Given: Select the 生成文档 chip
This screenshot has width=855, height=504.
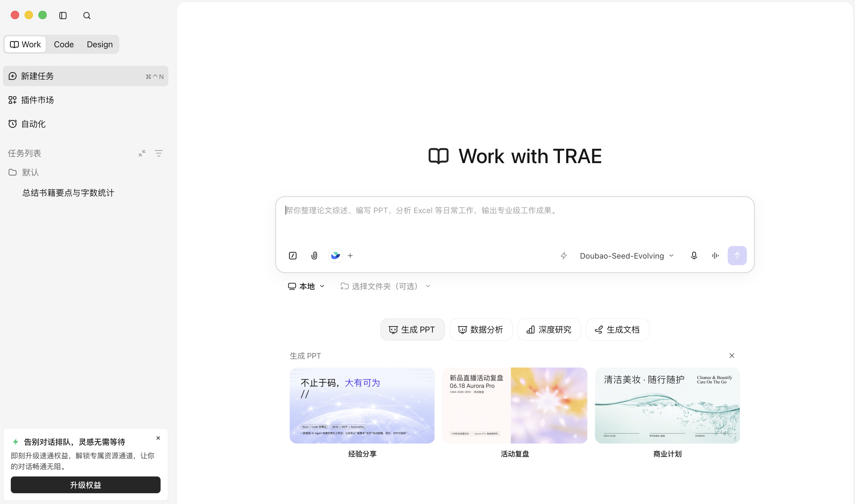Looking at the screenshot, I should coord(617,330).
